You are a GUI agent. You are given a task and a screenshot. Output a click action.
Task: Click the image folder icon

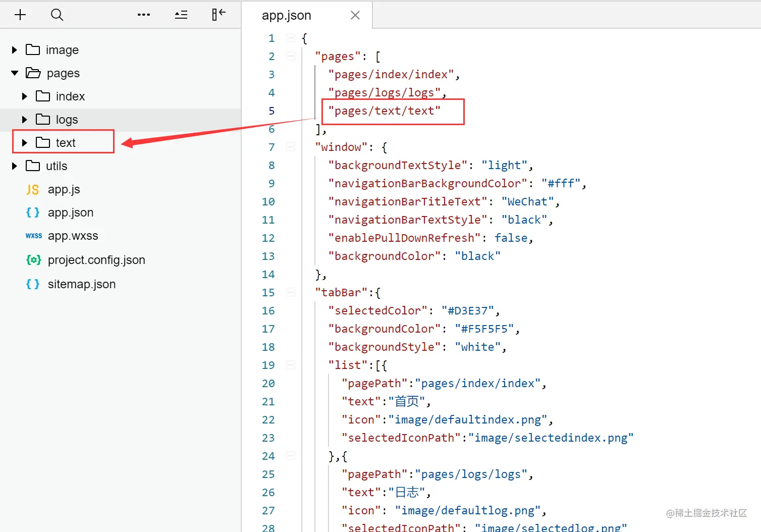[x=33, y=49]
